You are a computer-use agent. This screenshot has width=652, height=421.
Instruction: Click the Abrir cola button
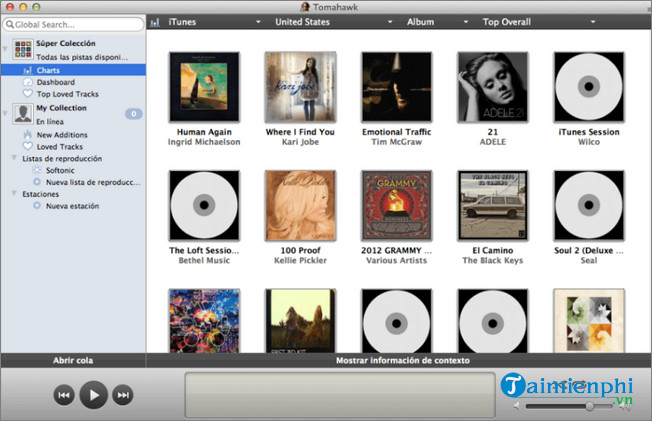(x=73, y=360)
